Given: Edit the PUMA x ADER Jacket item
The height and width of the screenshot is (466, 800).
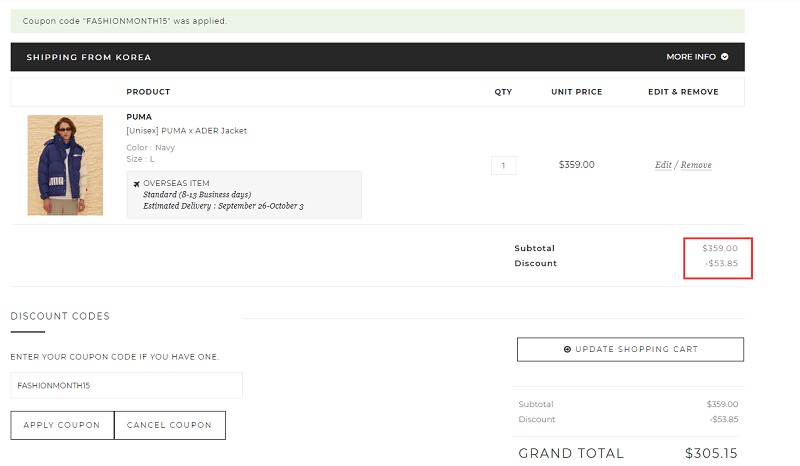Looking at the screenshot, I should pyautogui.click(x=663, y=165).
